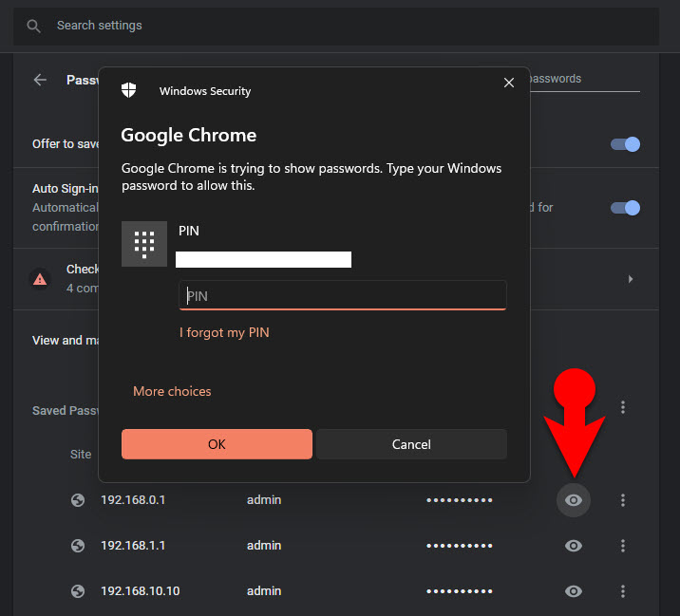Confirm with the OK button
The height and width of the screenshot is (616, 680).
(217, 444)
